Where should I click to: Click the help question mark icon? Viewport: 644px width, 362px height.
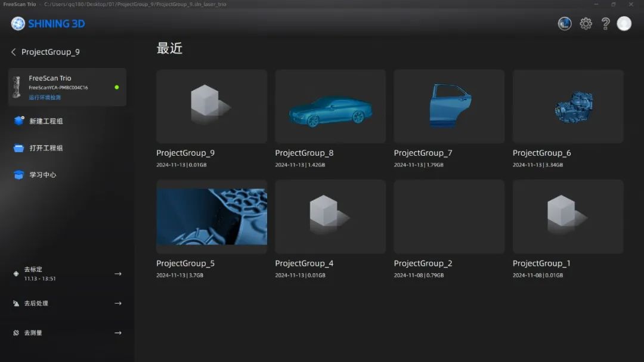pyautogui.click(x=605, y=24)
